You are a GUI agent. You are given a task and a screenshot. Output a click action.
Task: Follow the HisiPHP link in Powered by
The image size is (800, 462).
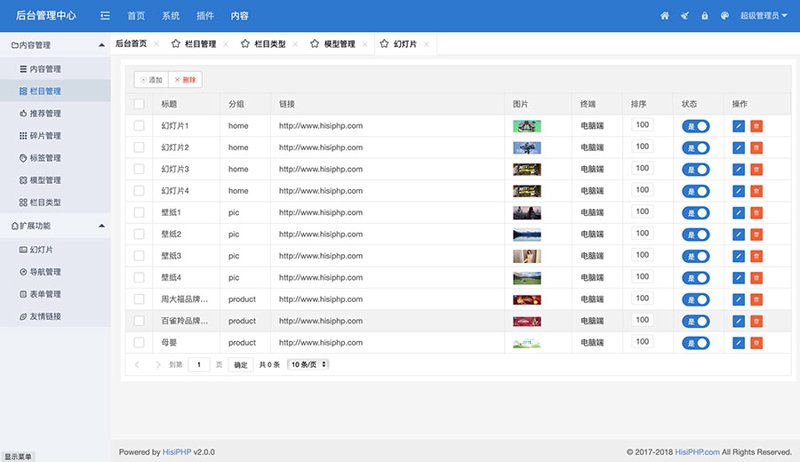177,452
